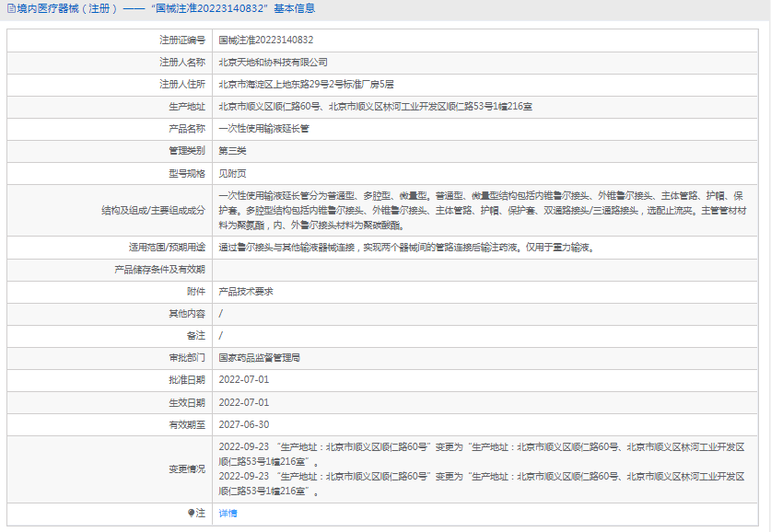
Task: Select approving department 国家药品监督管理局
Action: [x=260, y=358]
